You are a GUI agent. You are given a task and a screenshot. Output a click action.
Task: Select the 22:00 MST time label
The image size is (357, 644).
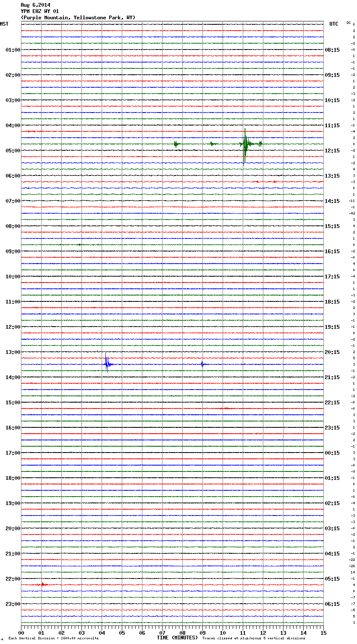click(13, 579)
